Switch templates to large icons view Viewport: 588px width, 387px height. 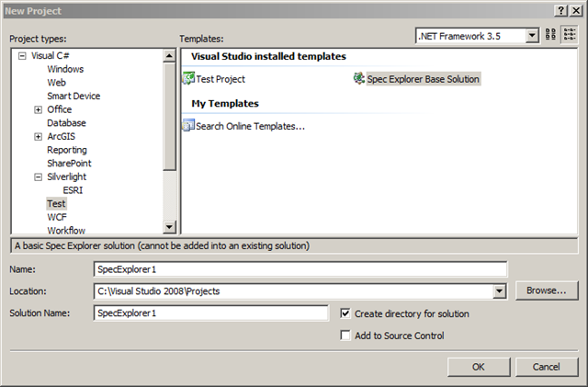[x=550, y=34]
